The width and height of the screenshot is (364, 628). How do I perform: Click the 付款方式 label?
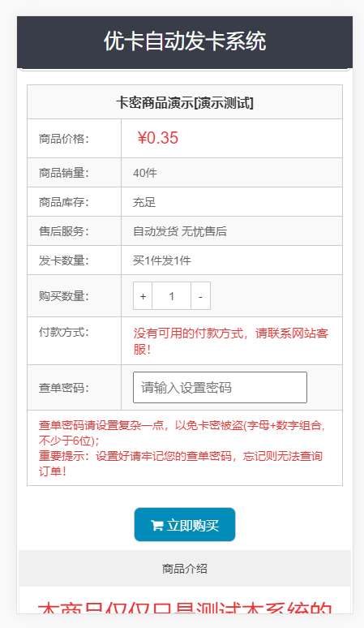click(63, 332)
